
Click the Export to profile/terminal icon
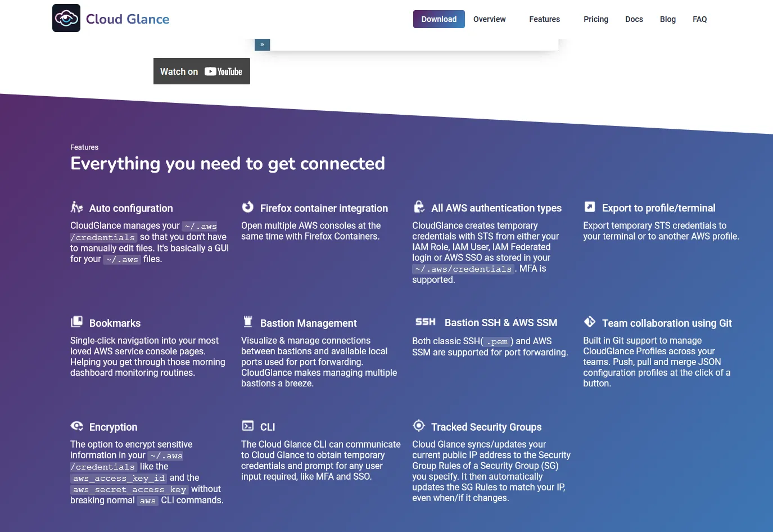[590, 207]
